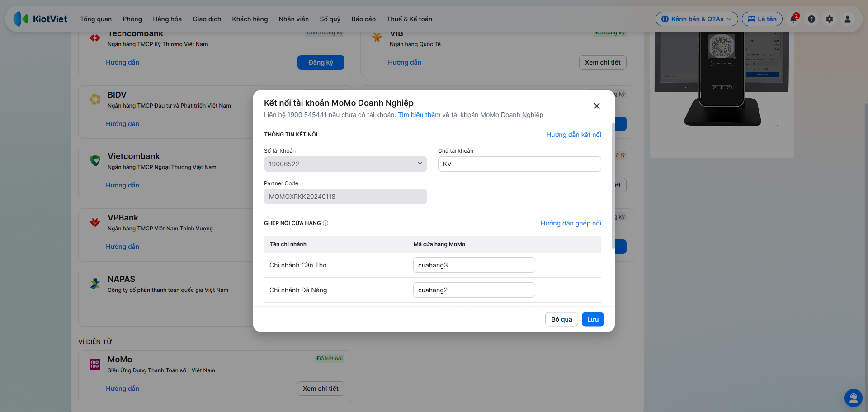Screen dimensions: 868x412
Task: Click the NAPAS logo
Action: (x=95, y=284)
